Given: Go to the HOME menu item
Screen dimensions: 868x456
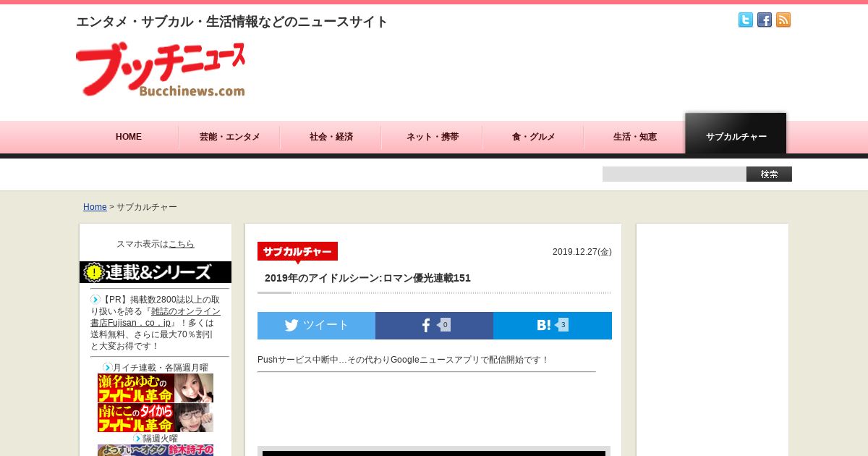Looking at the screenshot, I should click(129, 137).
